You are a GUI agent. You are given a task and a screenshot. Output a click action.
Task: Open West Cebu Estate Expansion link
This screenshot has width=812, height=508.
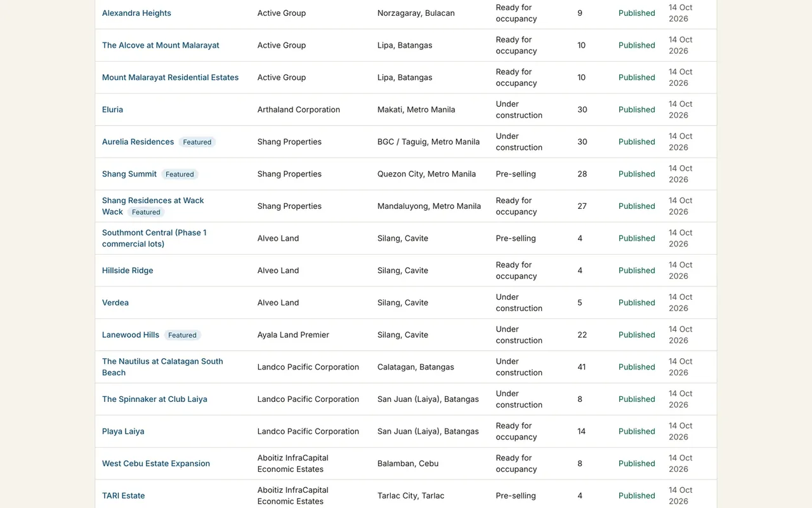tap(156, 464)
